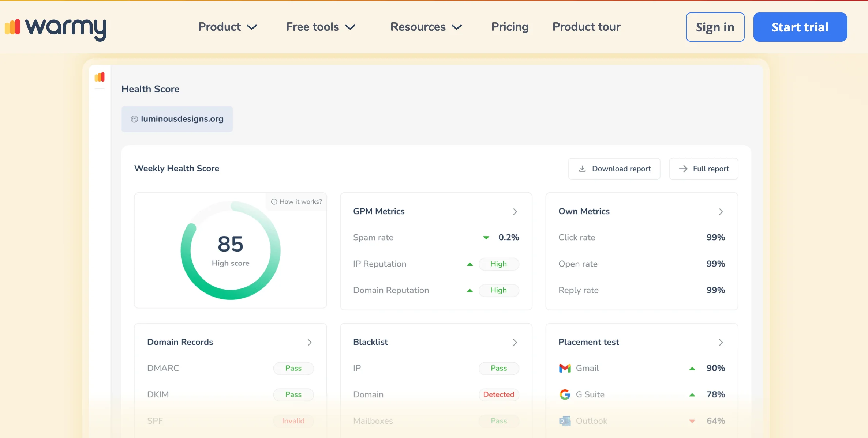Click the SPF Invalid badge
The width and height of the screenshot is (868, 438).
click(293, 421)
